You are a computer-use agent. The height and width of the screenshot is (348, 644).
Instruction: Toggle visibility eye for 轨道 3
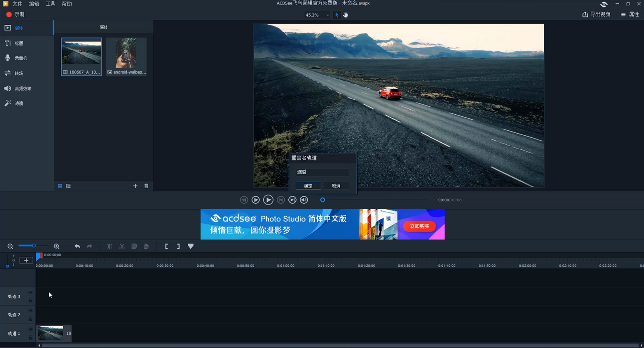point(31,293)
